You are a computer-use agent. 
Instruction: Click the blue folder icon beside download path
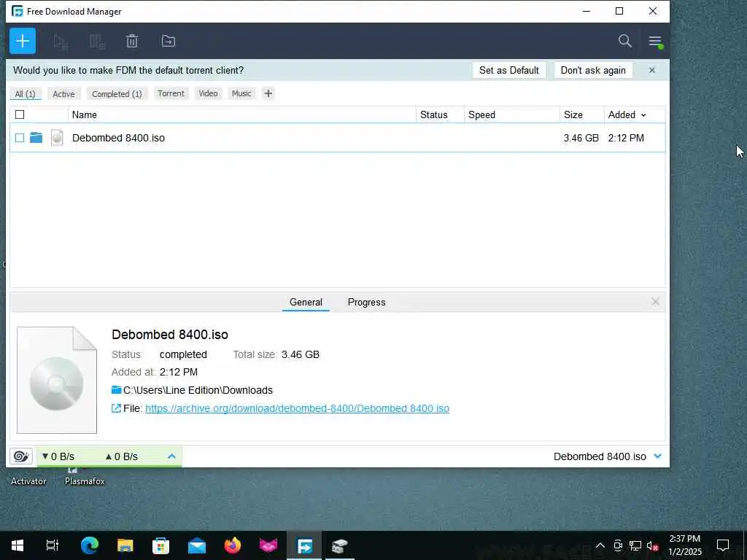(116, 390)
